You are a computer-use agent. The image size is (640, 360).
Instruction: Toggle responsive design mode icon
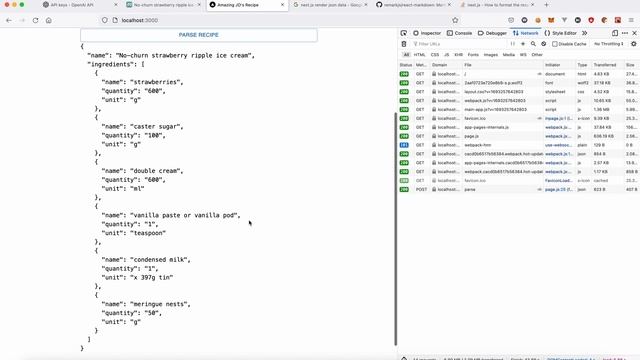click(615, 33)
